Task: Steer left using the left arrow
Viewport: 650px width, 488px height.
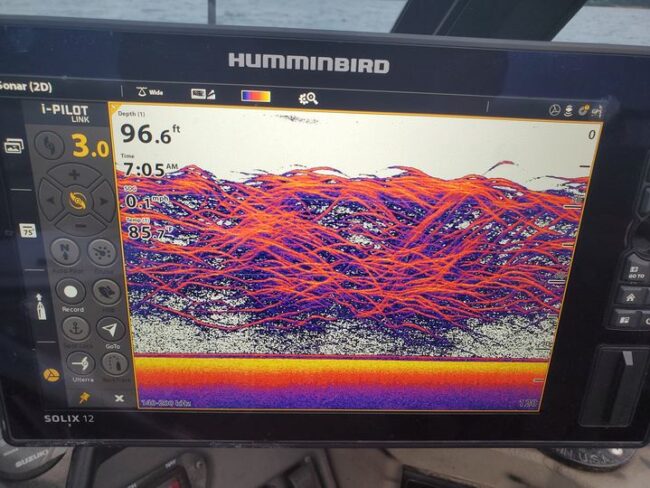Action: pos(50,199)
